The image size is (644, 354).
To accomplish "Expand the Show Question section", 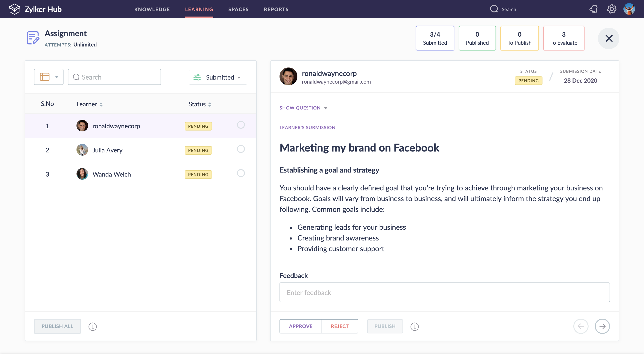I will [x=303, y=108].
